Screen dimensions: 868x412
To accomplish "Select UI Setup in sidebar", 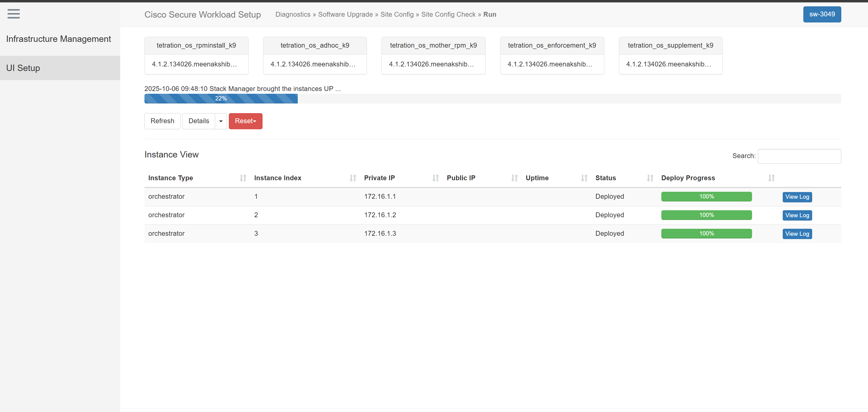I will [x=23, y=68].
